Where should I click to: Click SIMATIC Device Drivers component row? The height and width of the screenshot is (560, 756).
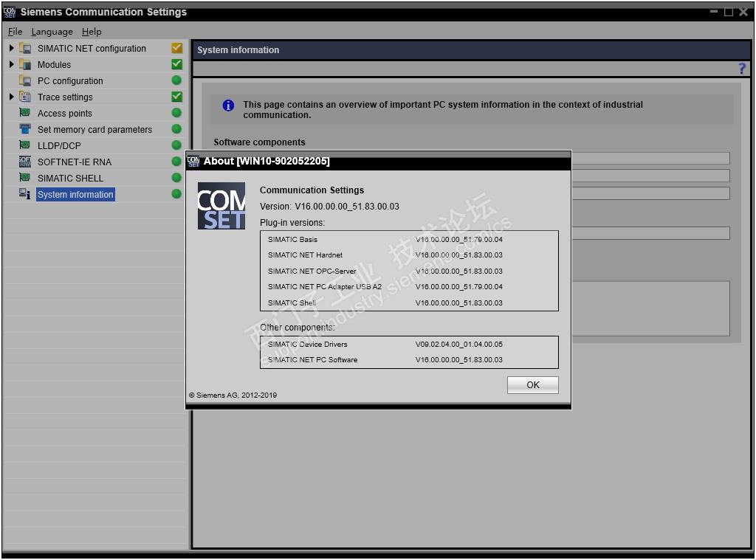[409, 344]
